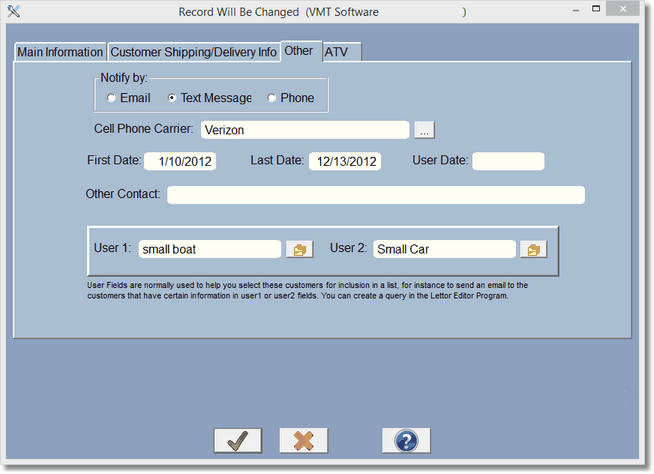The height and width of the screenshot is (474, 654).
Task: Click the empty User Date field
Action: tap(508, 161)
